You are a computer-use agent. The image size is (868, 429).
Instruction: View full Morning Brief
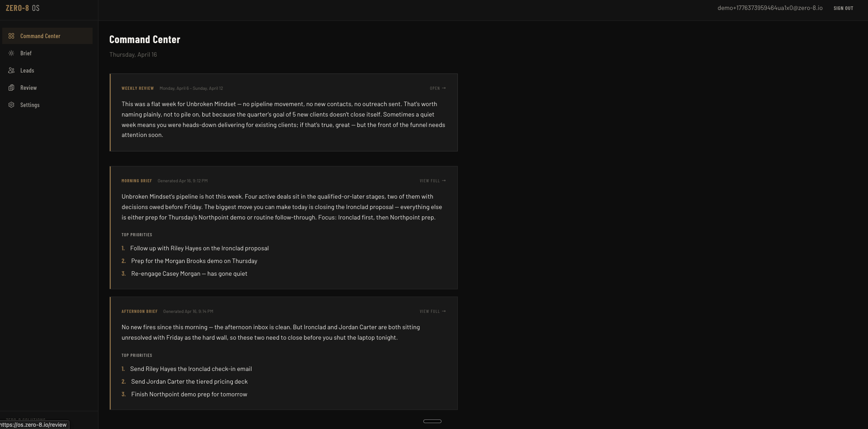[x=432, y=181]
